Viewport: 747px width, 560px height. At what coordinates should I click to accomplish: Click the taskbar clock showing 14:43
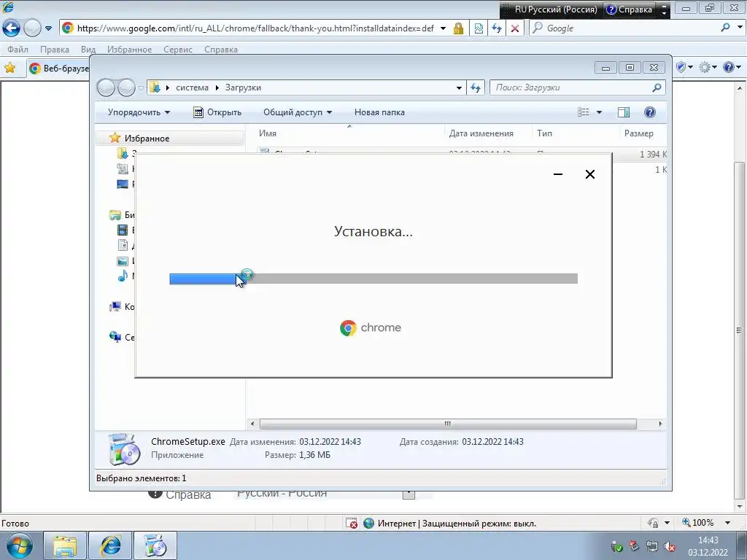708,540
